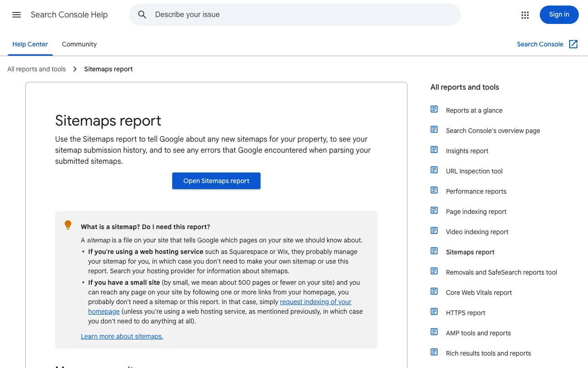Image resolution: width=588 pixels, height=368 pixels.
Task: Click the article icon beside Page indexing report
Action: 434,211
